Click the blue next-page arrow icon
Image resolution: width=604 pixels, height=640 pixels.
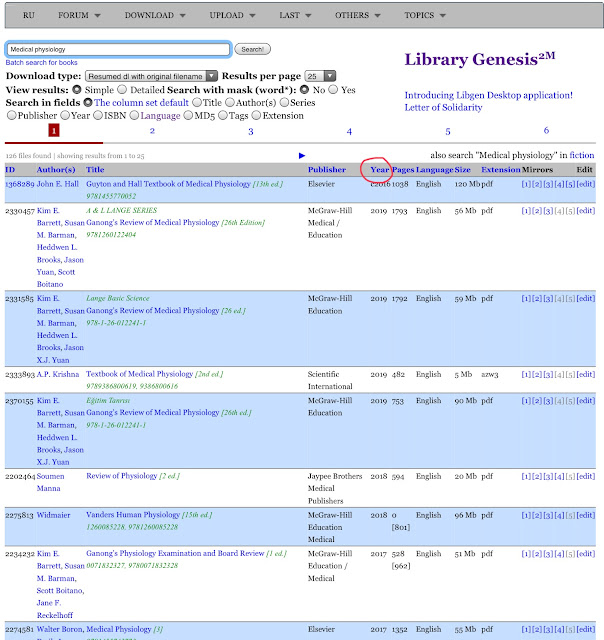(x=302, y=156)
